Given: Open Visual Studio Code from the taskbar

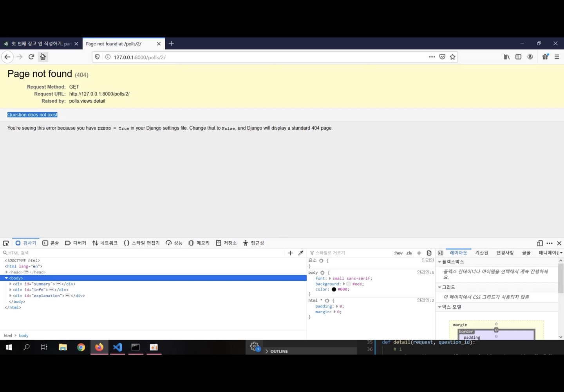Looking at the screenshot, I should 117,347.
